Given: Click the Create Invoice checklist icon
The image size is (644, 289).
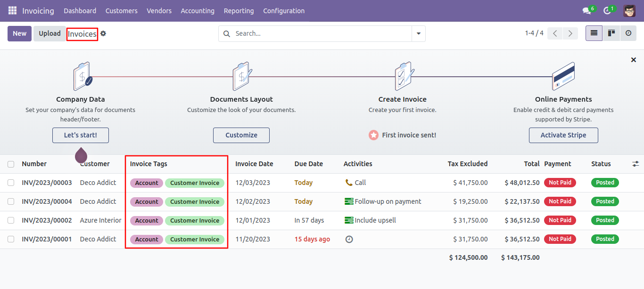Looking at the screenshot, I should click(404, 76).
